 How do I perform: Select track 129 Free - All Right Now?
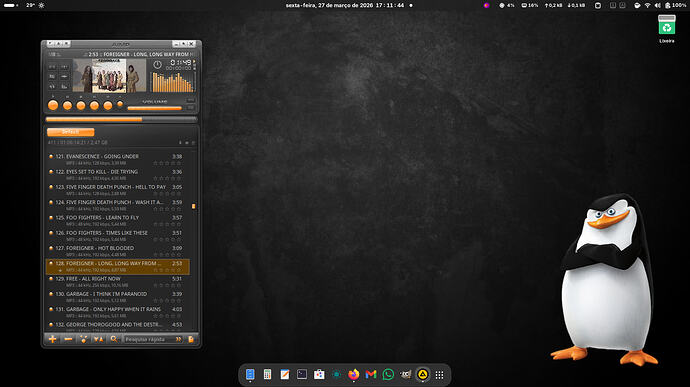point(117,282)
